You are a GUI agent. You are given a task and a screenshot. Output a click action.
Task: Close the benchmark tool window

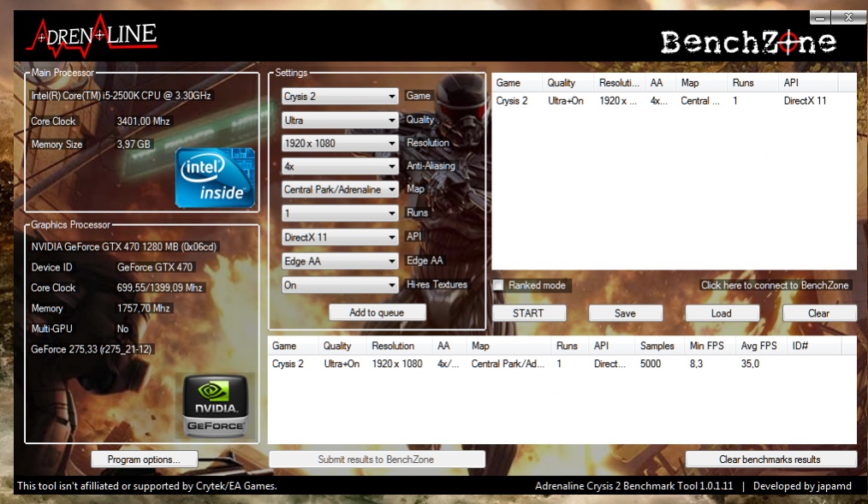[x=849, y=18]
